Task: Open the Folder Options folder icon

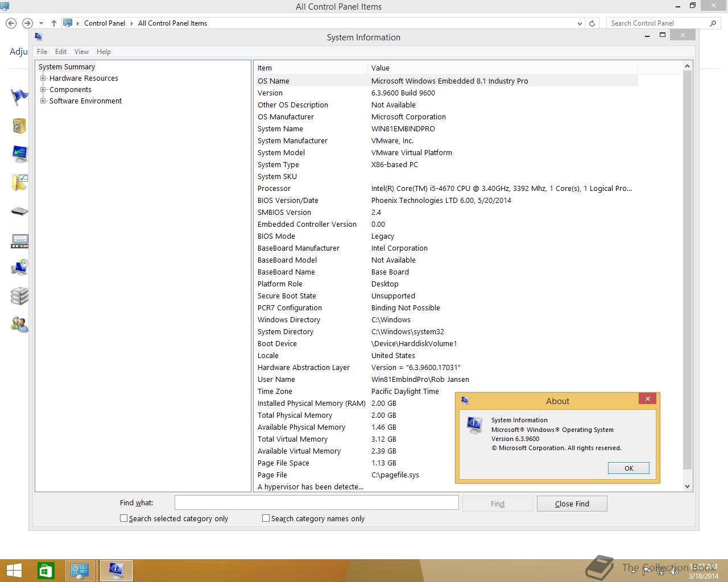Action: click(19, 182)
